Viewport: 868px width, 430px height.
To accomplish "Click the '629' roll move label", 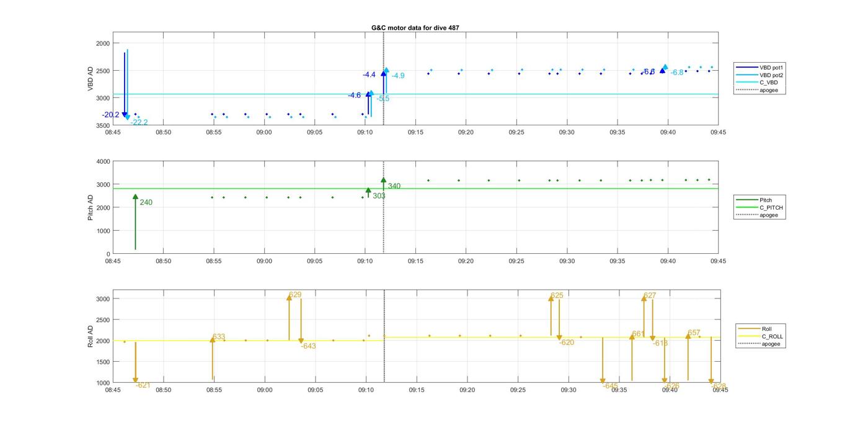I will [296, 295].
